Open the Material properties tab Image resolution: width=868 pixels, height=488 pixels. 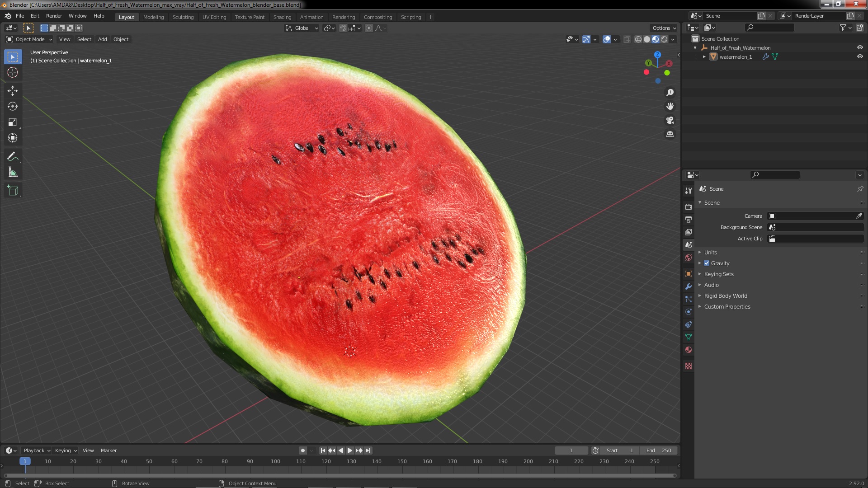689,350
